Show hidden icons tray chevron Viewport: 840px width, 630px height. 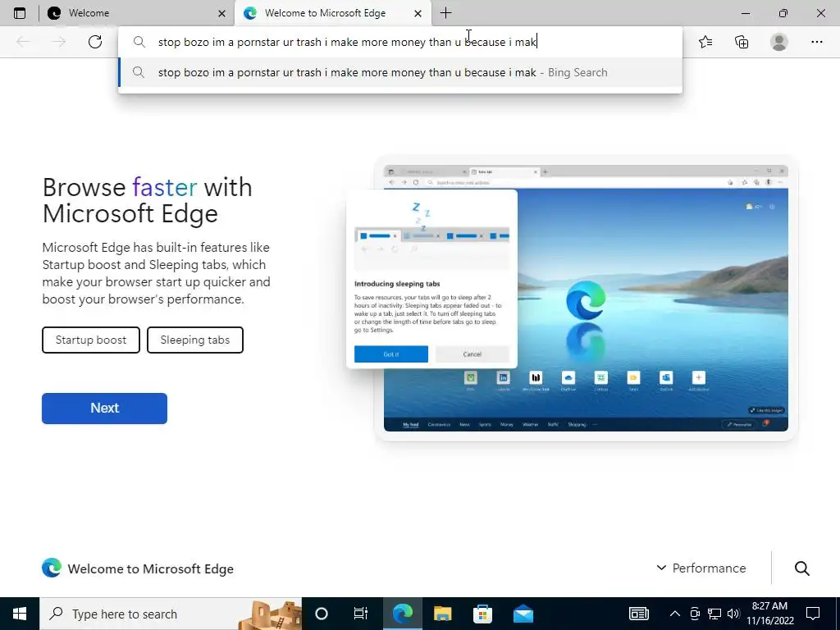click(675, 614)
